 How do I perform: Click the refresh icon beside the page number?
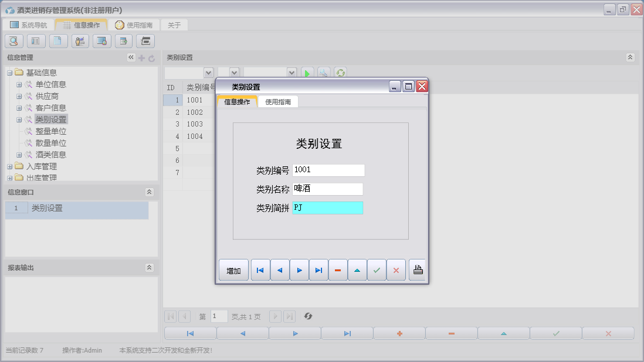(x=308, y=316)
